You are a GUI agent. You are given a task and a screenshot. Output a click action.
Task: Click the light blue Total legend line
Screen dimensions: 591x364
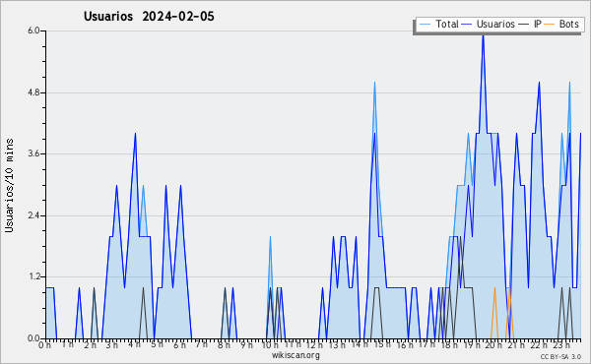pyautogui.click(x=425, y=25)
